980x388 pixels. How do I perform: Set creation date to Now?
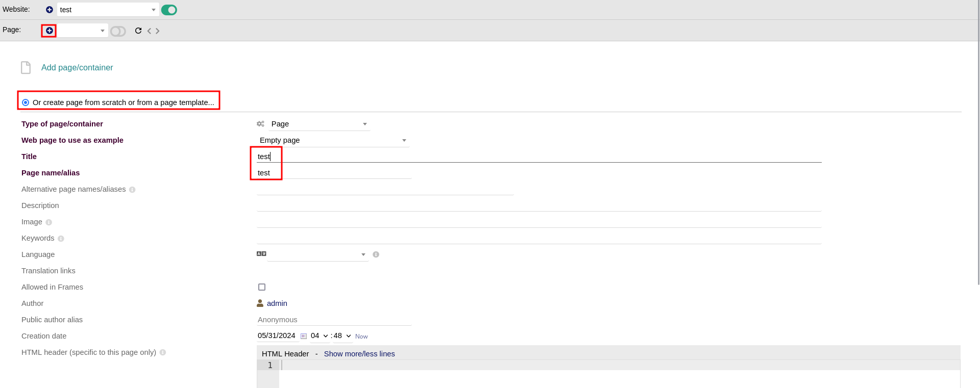(x=361, y=337)
